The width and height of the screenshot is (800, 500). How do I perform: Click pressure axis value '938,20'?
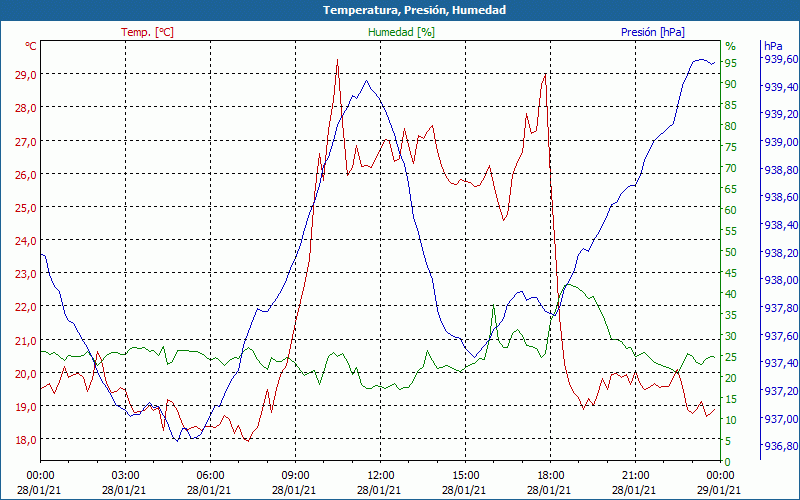pyautogui.click(x=781, y=252)
